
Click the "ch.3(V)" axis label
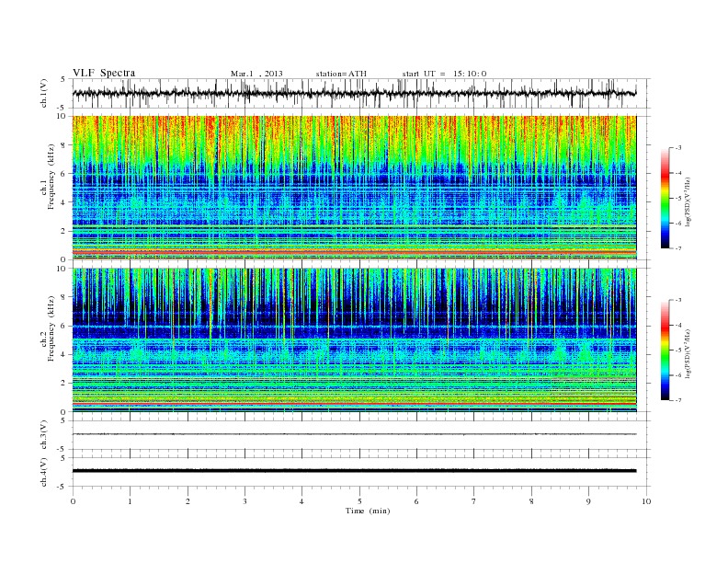(44, 435)
